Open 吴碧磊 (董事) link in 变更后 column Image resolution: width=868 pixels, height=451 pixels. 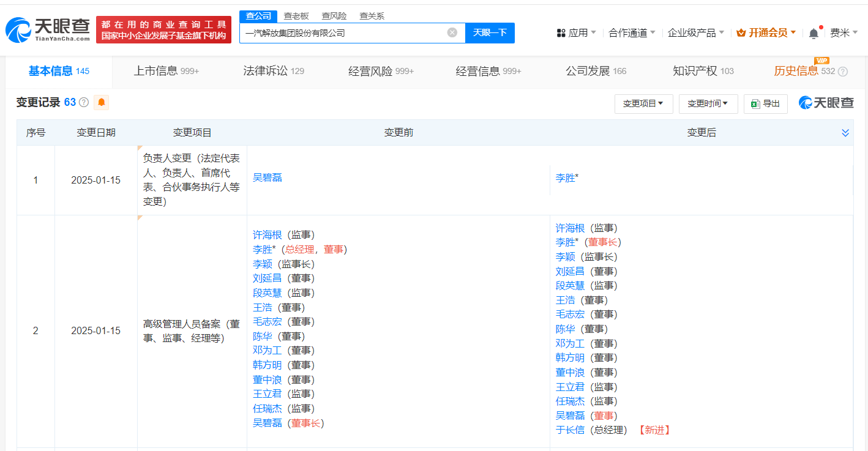(x=570, y=416)
